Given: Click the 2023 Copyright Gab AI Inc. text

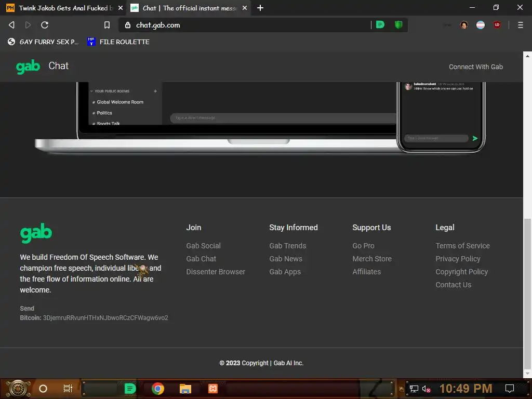Looking at the screenshot, I should click(x=261, y=363).
